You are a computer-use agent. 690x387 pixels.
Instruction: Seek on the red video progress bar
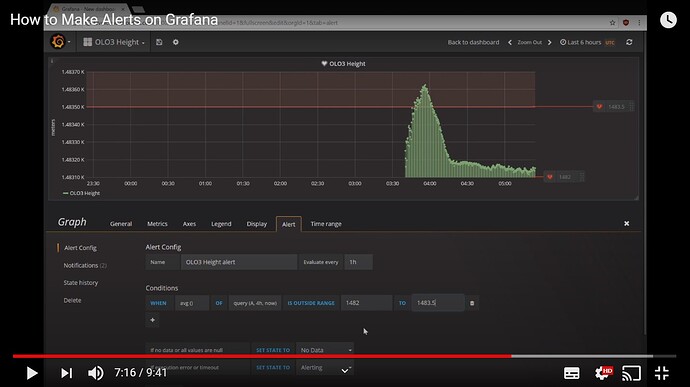344,356
